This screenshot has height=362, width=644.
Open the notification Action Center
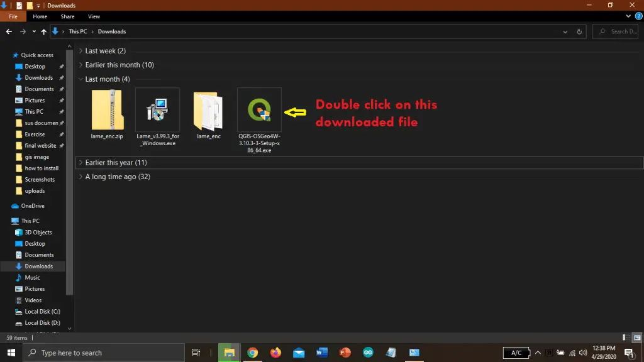[x=630, y=353]
